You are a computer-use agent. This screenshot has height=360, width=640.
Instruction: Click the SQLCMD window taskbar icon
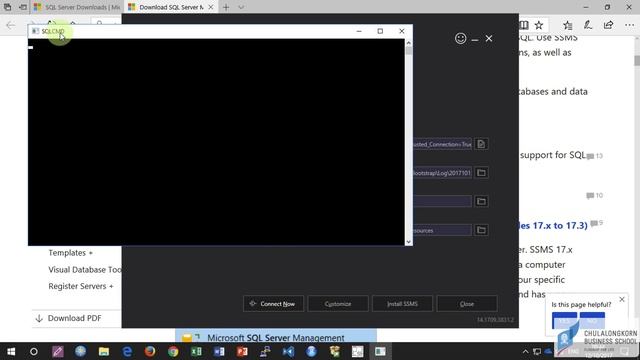(x=380, y=351)
